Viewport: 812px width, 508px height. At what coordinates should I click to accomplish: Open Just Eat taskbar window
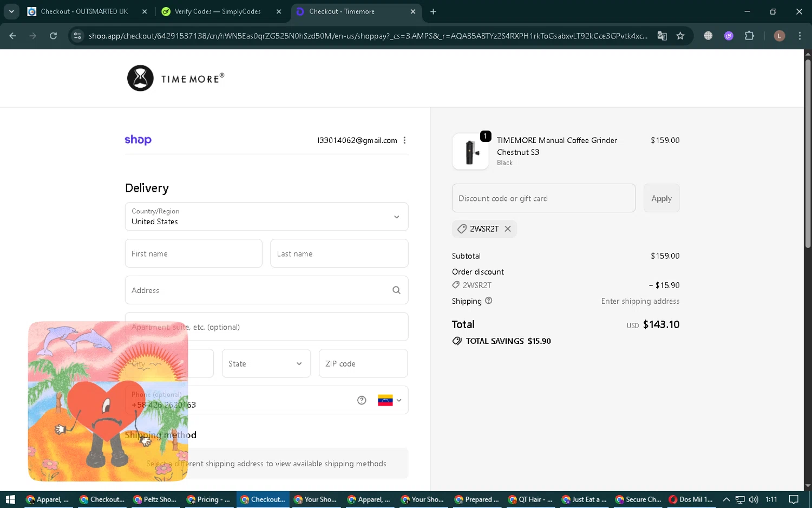click(584, 499)
